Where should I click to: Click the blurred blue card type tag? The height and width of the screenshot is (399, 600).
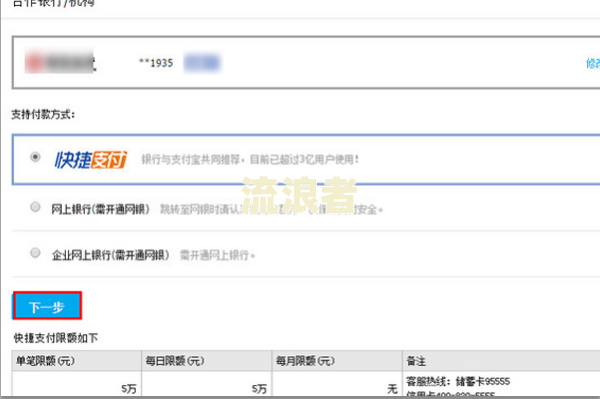(202, 63)
